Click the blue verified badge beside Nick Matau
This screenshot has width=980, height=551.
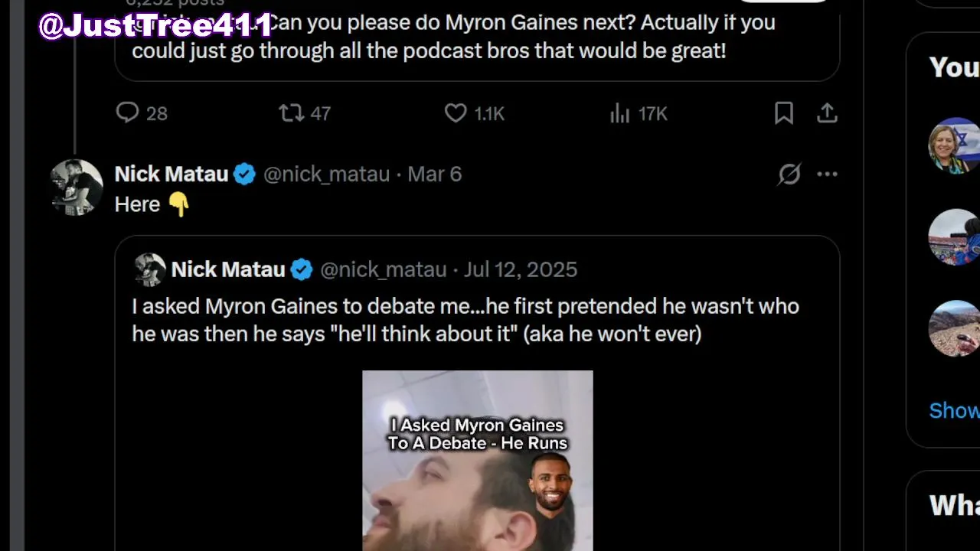pos(244,174)
